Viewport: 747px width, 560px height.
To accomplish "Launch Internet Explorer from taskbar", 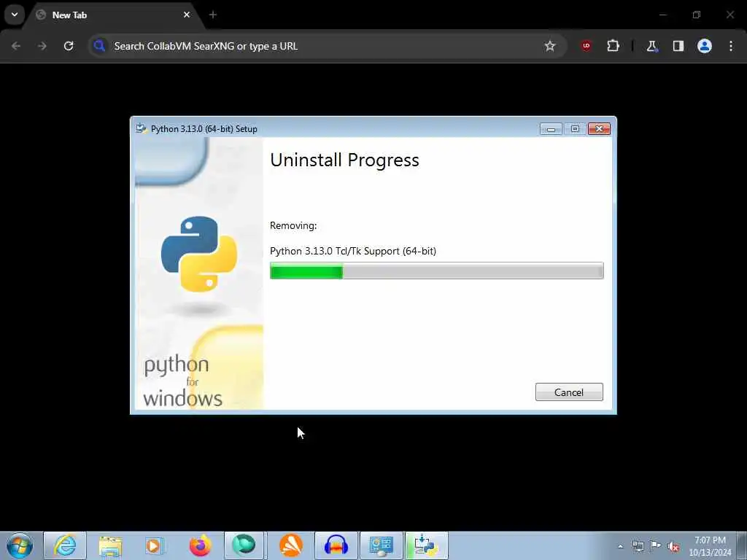I will point(65,545).
